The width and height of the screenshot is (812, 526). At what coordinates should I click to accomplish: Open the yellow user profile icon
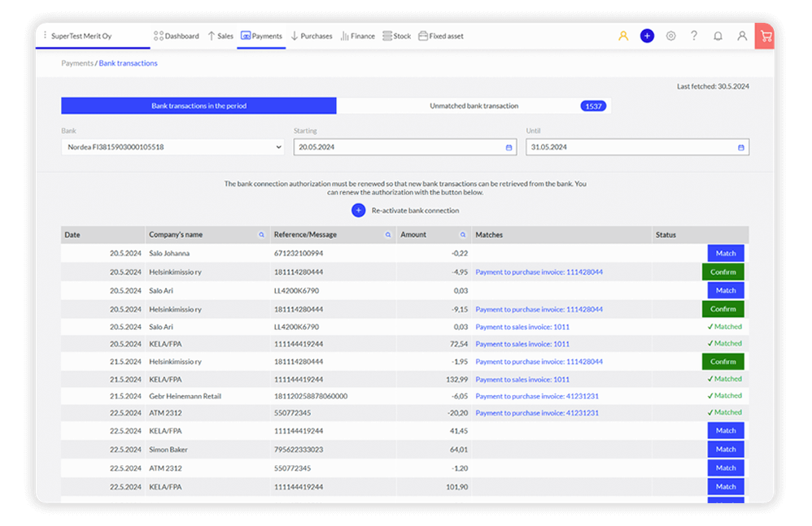(x=623, y=36)
